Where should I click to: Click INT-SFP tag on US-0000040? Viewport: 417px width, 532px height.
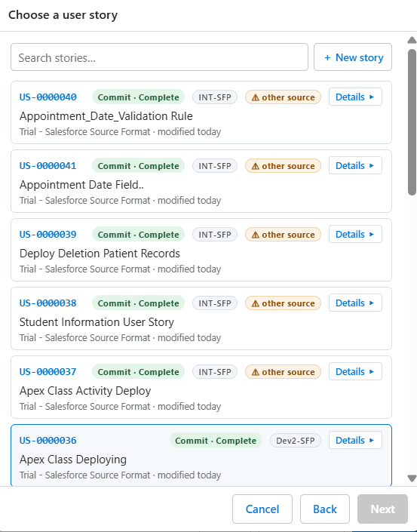coord(215,97)
